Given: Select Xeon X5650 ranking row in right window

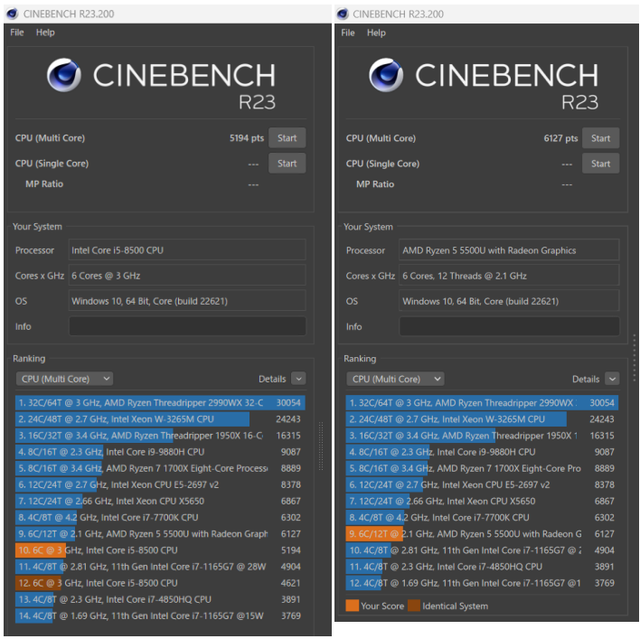Looking at the screenshot, I should point(482,501).
